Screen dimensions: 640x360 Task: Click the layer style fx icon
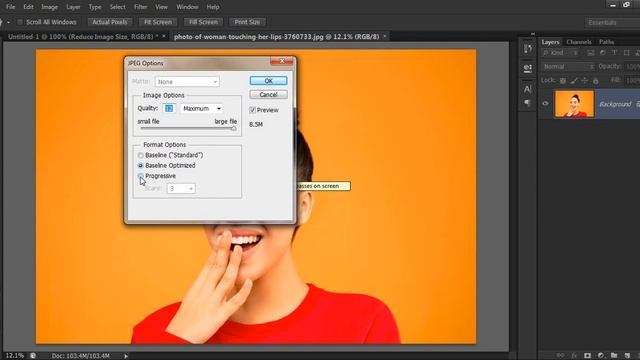pos(574,356)
